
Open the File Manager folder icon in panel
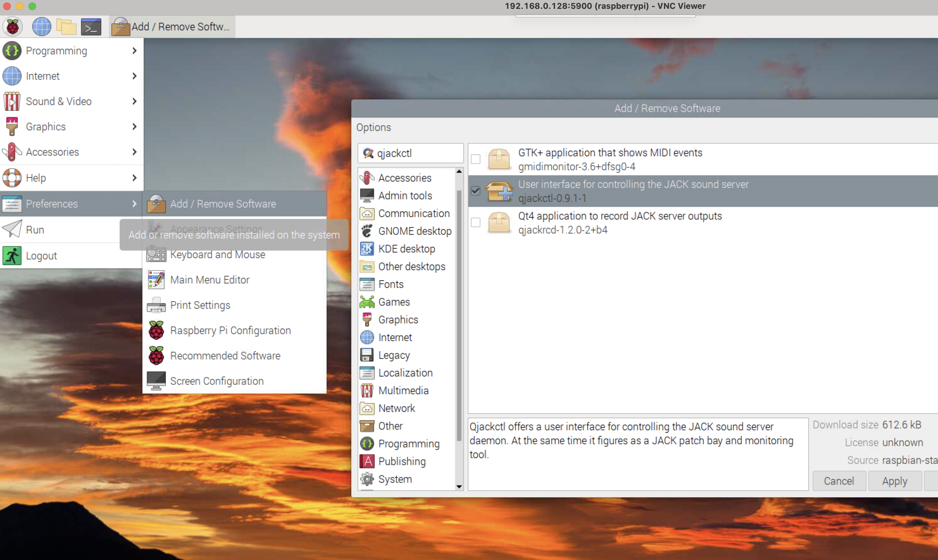point(66,26)
